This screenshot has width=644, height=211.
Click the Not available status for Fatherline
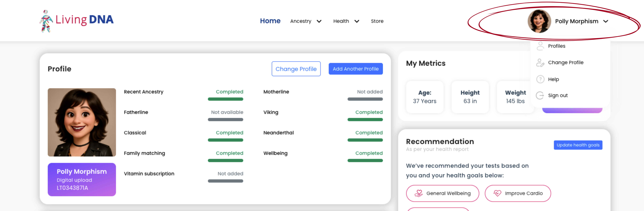pyautogui.click(x=227, y=112)
